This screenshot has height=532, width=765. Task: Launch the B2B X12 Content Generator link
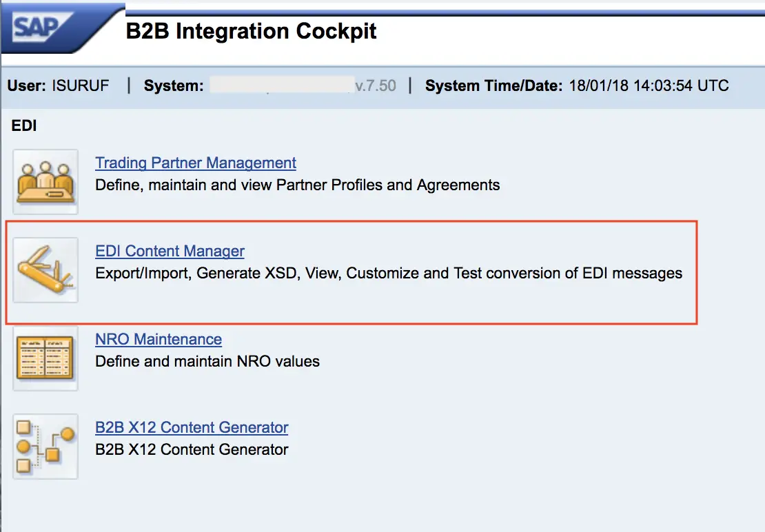[192, 428]
